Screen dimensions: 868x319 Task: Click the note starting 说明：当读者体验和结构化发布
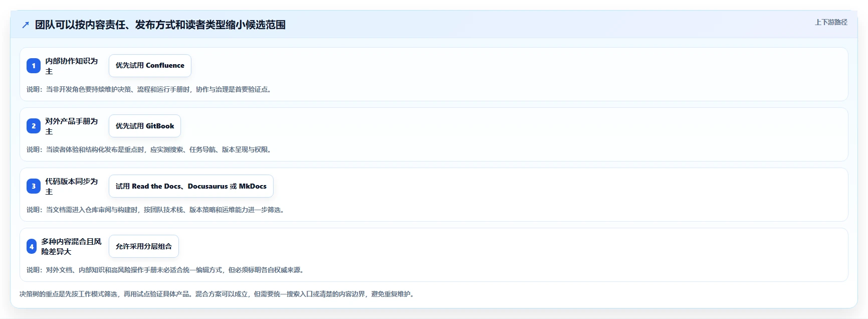pyautogui.click(x=150, y=149)
